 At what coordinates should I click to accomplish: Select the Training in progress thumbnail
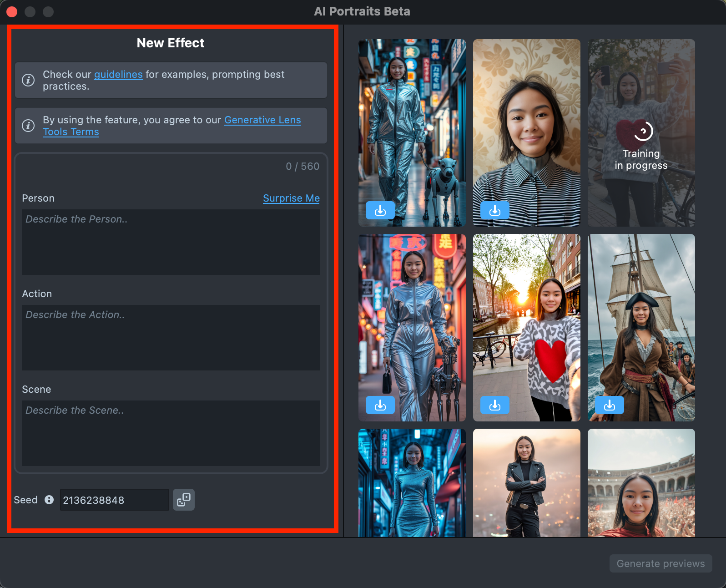tap(641, 133)
